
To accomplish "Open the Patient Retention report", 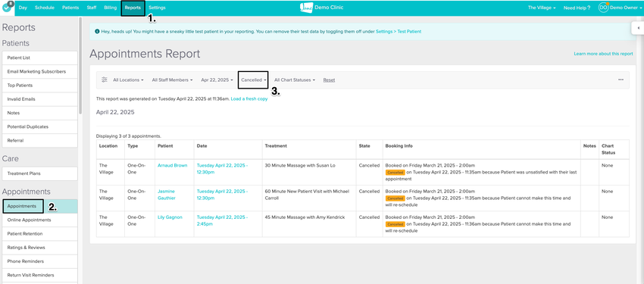I will pos(40,233).
